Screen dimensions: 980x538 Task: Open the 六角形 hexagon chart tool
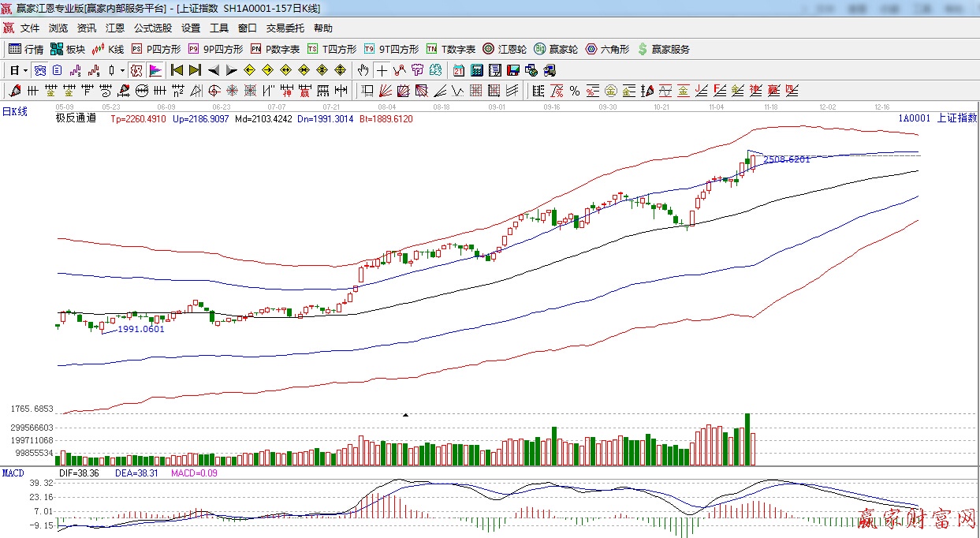(x=607, y=49)
